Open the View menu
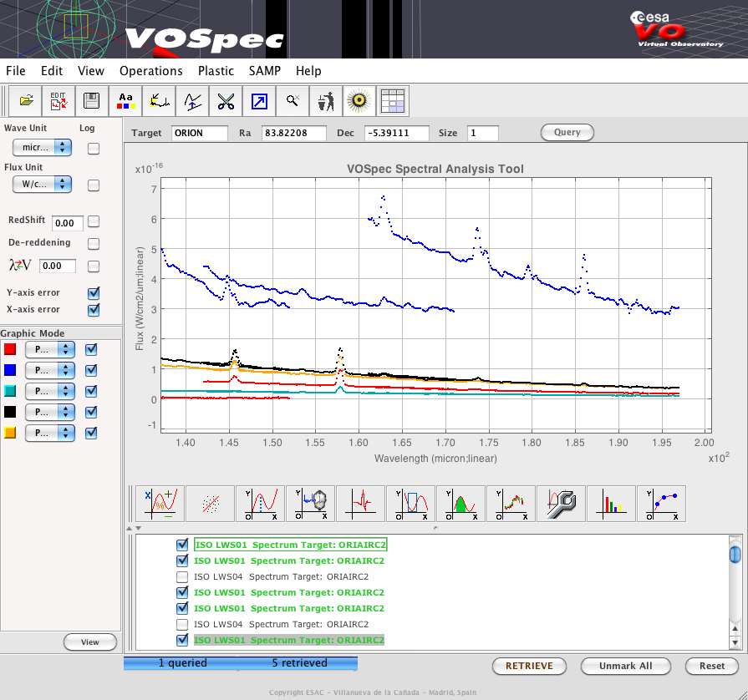Screen dimensions: 748x700 pyautogui.click(x=90, y=71)
